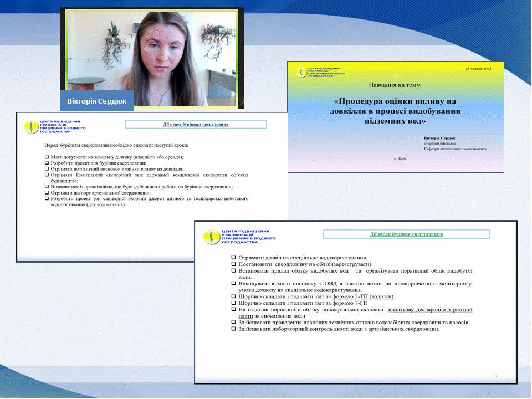
Task: Click the 'Вікторія Сердюк' blue name label
Action: (96, 100)
